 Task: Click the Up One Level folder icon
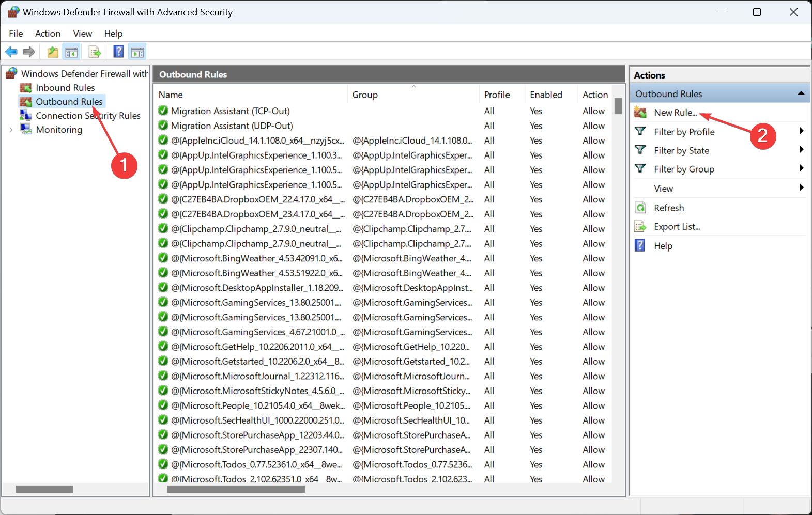pyautogui.click(x=53, y=52)
